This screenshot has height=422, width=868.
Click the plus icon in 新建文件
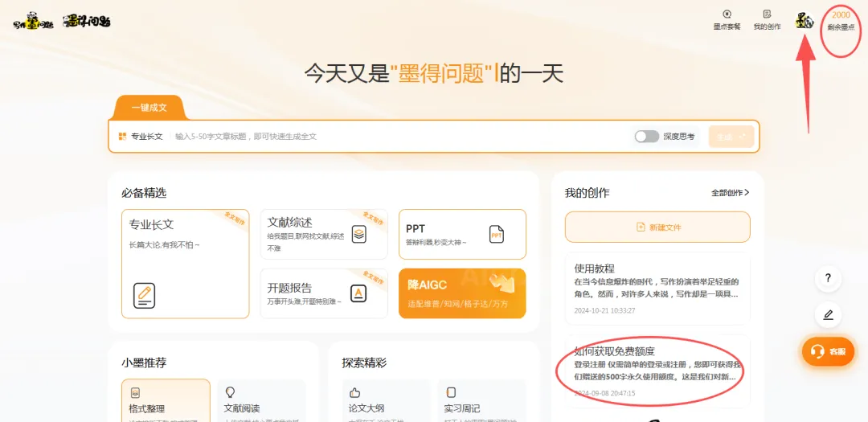coord(641,227)
